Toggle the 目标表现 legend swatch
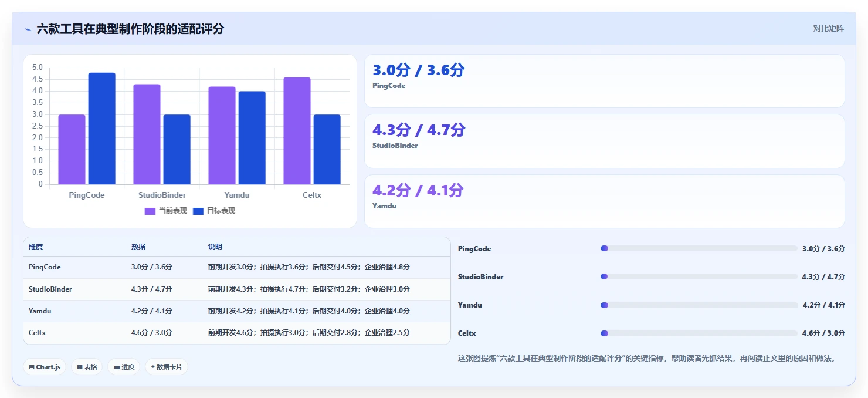The height and width of the screenshot is (398, 868). pos(198,211)
